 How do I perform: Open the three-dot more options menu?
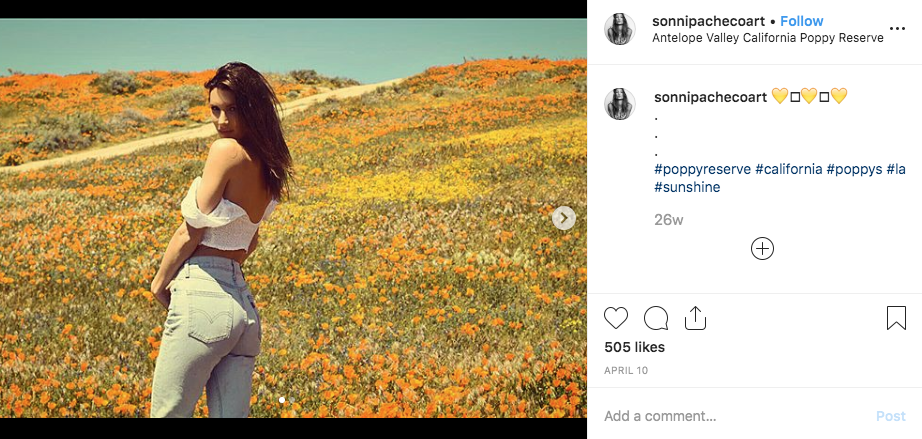point(896,29)
